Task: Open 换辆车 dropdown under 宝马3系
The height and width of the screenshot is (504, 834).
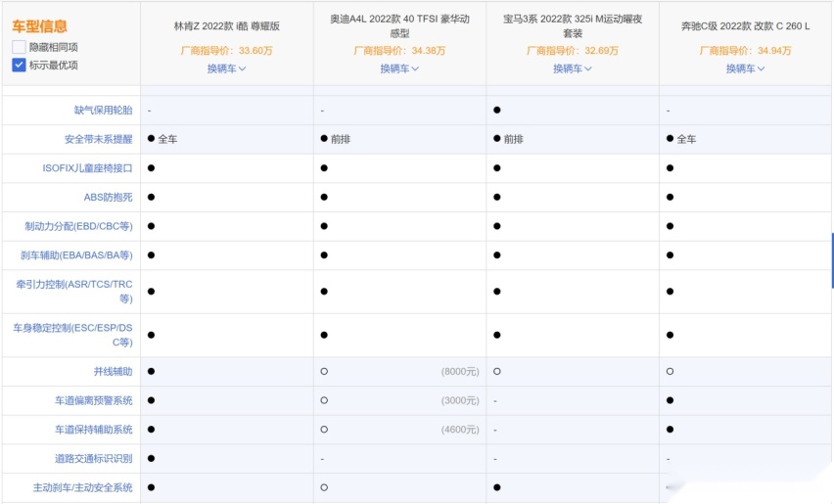Action: tap(573, 69)
